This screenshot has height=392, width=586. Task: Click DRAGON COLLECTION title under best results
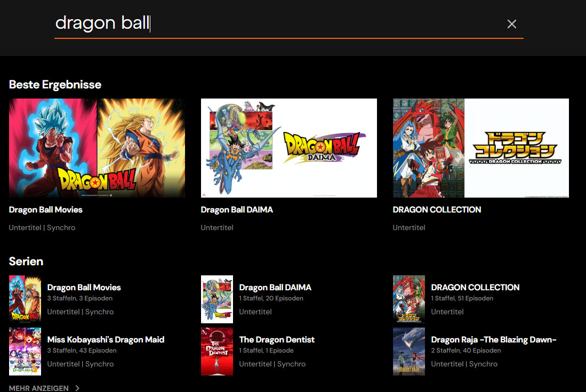tap(437, 210)
